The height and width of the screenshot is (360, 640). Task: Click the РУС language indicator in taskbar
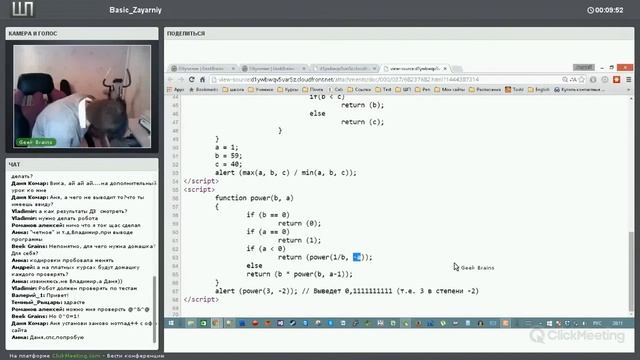click(597, 323)
